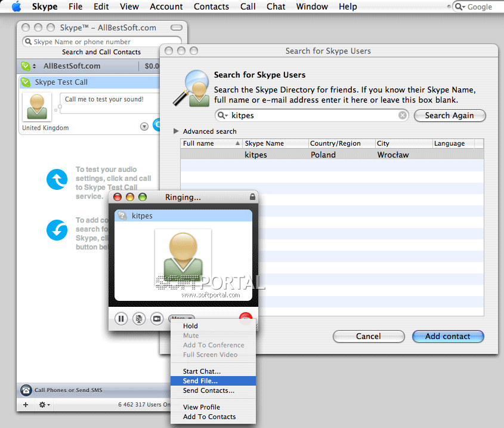Open the File menu
The width and height of the screenshot is (504, 428).
pos(76,7)
